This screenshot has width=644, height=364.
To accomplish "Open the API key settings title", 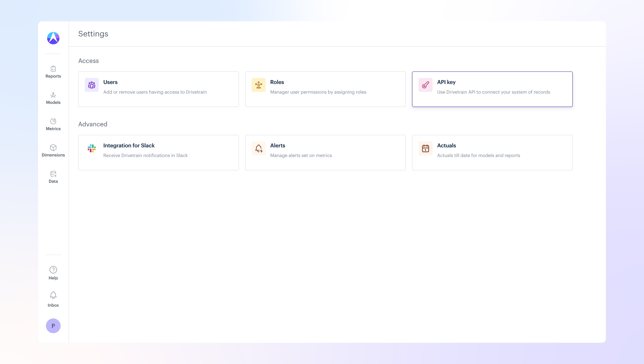I will [x=446, y=82].
